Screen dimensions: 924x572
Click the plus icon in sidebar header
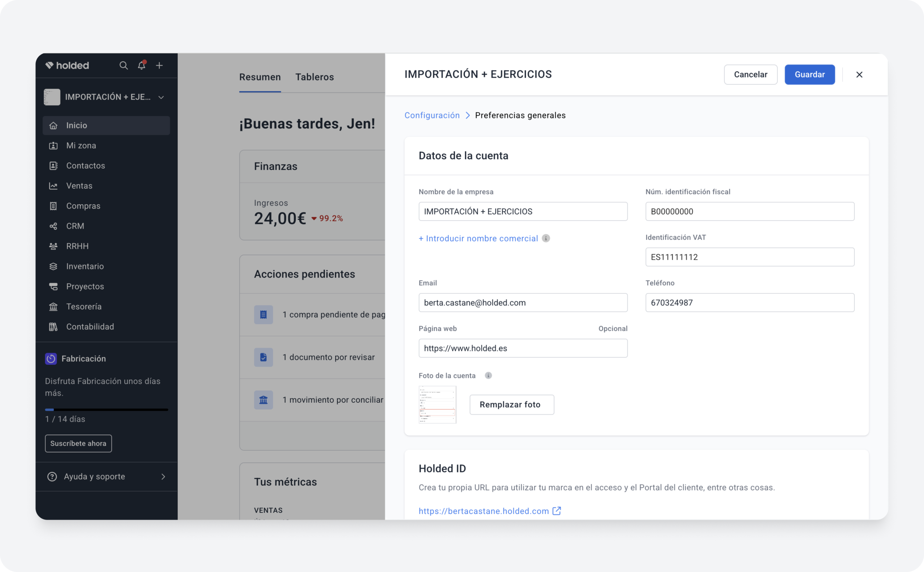159,65
